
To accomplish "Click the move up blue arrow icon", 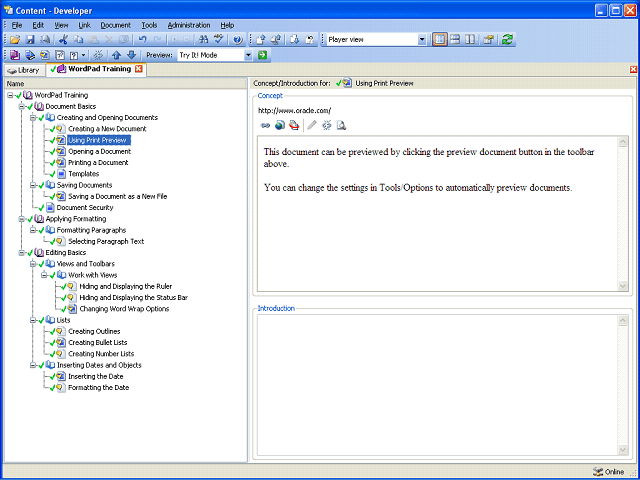I will 116,55.
